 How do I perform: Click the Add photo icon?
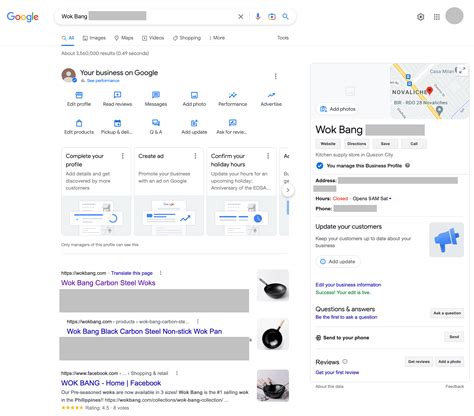point(194,95)
